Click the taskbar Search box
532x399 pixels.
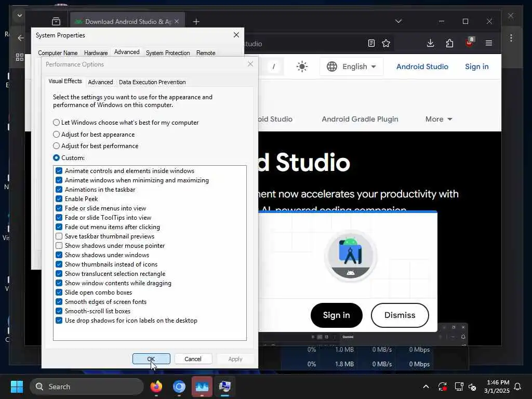(x=87, y=387)
